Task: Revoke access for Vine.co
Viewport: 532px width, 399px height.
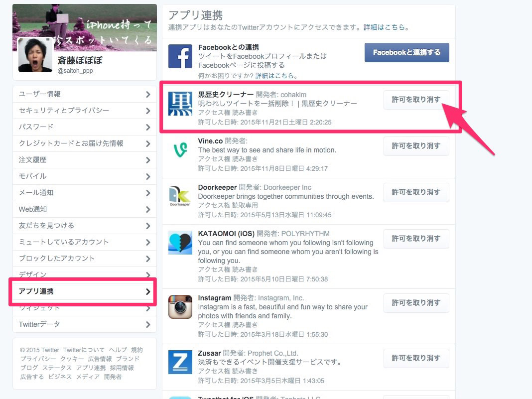Action: point(416,146)
